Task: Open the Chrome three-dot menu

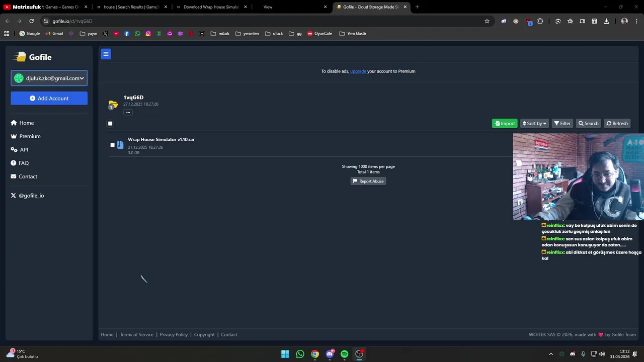Action: (636, 21)
